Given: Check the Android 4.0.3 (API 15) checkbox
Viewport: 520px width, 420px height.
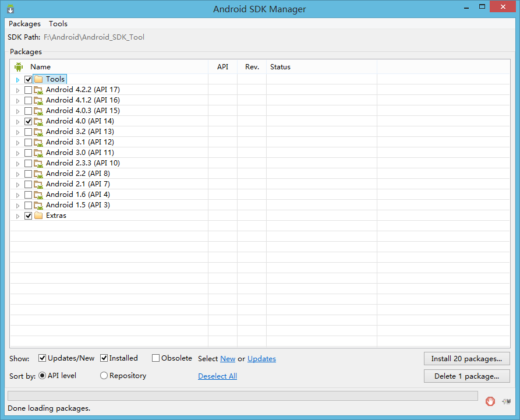Looking at the screenshot, I should [x=28, y=111].
